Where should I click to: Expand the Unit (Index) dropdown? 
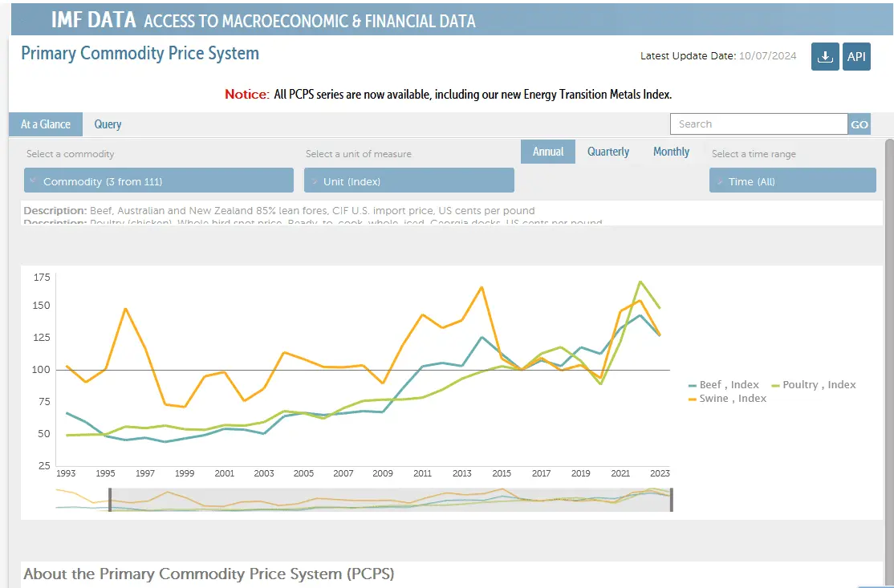[x=408, y=181]
